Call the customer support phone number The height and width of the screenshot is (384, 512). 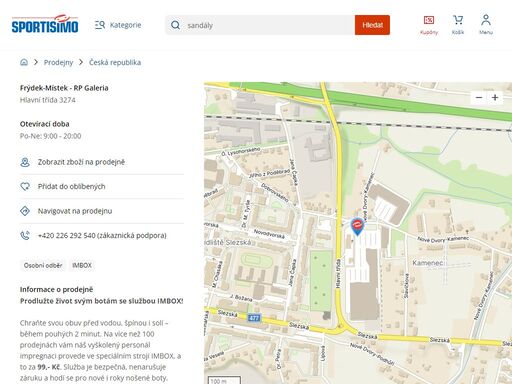[x=102, y=236]
